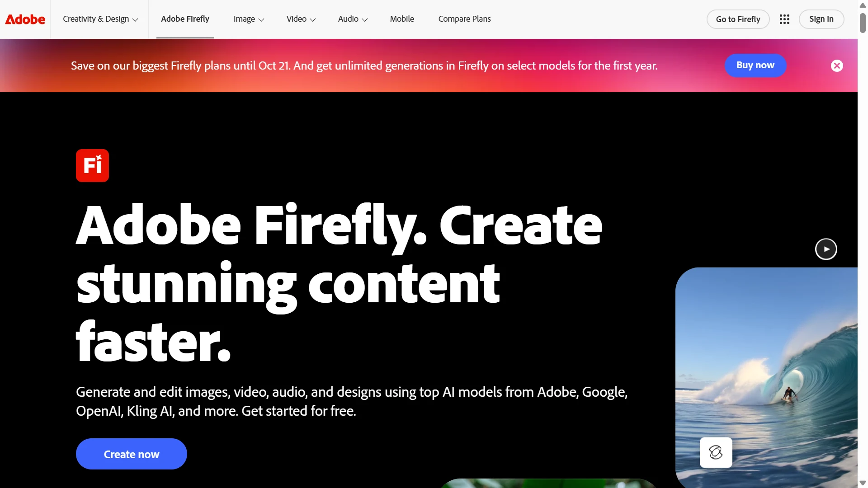
Task: Click the model logo badge on surfer image
Action: 716,452
